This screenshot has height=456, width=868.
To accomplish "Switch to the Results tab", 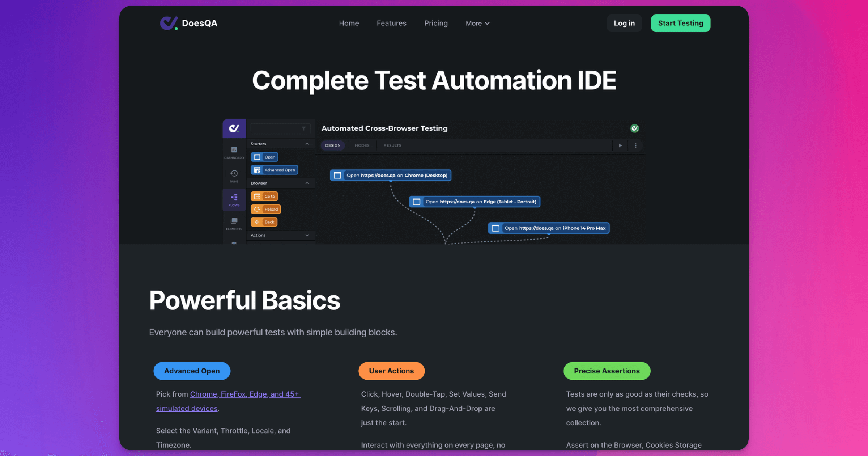I will pos(392,145).
